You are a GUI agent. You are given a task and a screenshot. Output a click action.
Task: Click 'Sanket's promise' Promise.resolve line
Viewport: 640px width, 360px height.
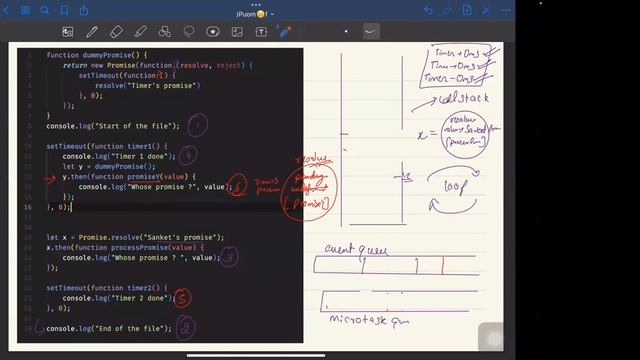[x=135, y=237]
